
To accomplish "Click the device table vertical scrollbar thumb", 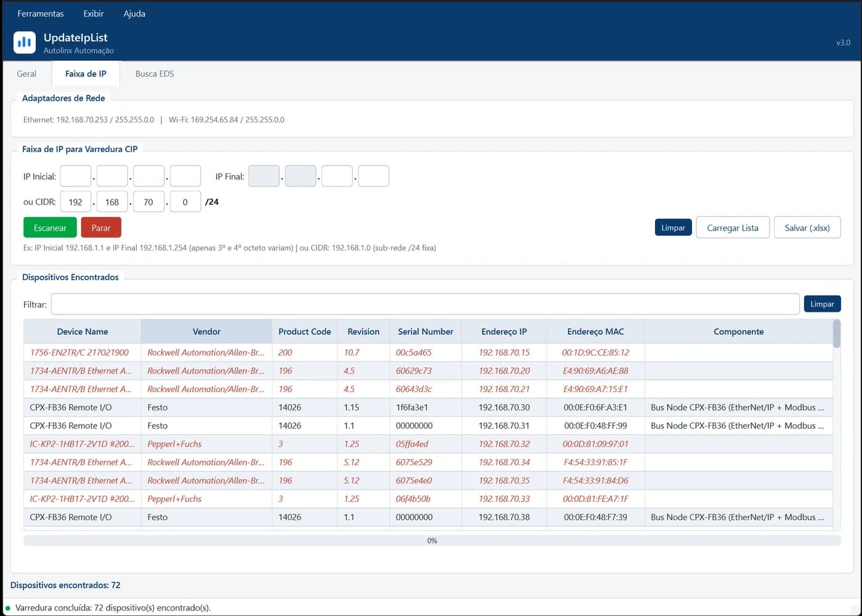I will tap(837, 334).
